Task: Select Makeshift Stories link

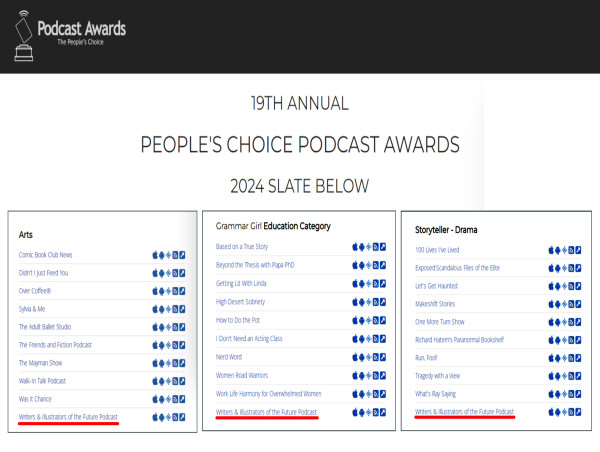Action: pos(435,304)
